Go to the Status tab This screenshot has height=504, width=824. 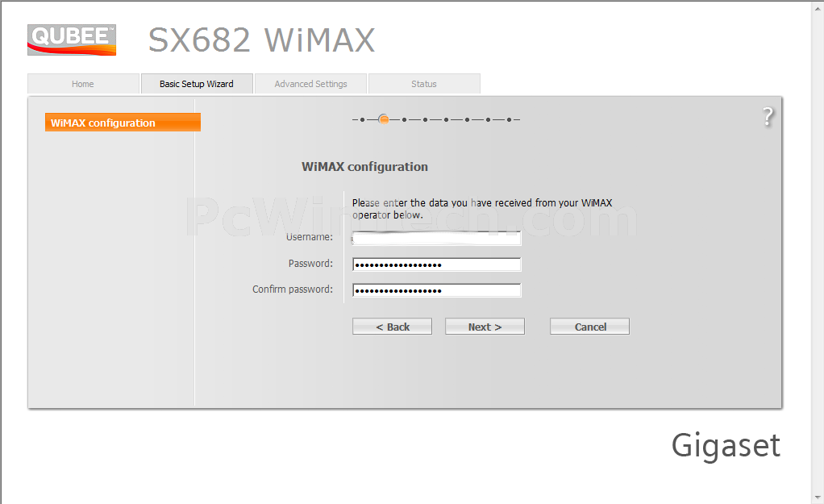point(424,84)
